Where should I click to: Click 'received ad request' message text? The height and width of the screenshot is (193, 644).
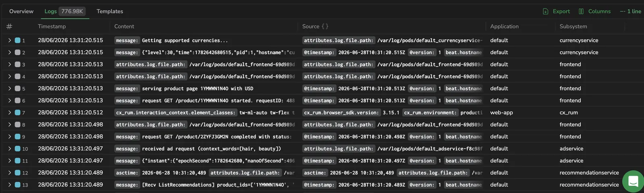point(211,149)
